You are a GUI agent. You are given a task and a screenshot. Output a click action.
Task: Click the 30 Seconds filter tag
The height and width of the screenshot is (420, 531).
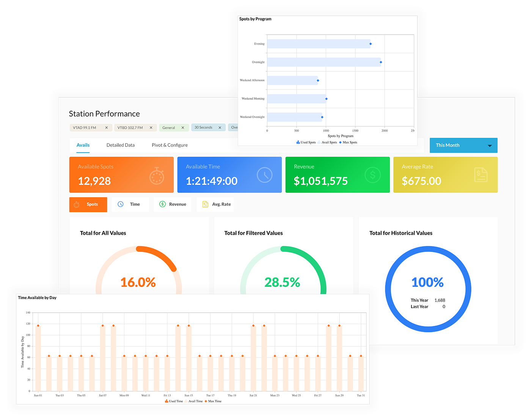[x=208, y=127]
